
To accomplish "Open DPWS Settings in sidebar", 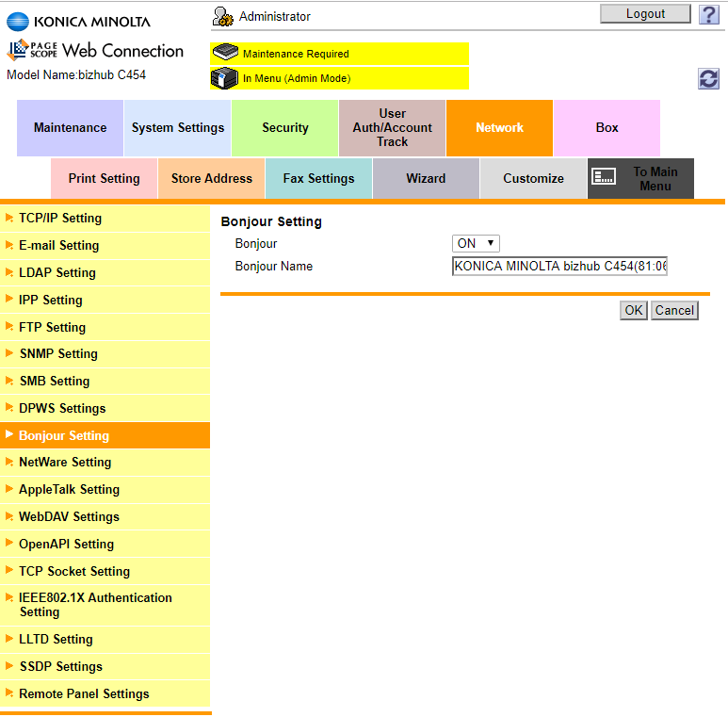I will [x=105, y=408].
